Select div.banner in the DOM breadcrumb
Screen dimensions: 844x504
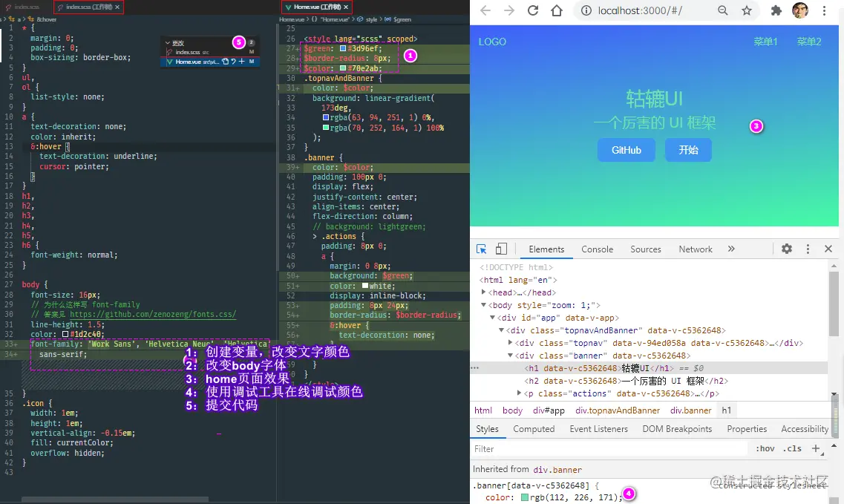(690, 410)
